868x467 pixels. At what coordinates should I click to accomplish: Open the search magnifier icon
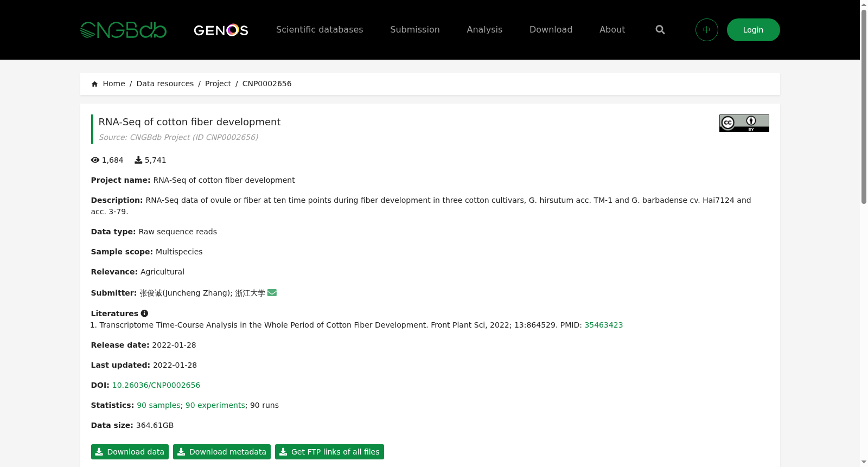click(660, 30)
